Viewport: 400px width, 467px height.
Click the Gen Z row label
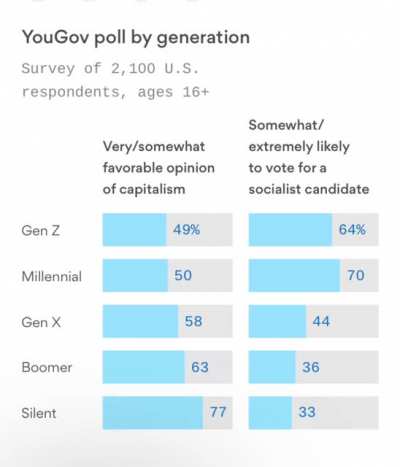(41, 230)
